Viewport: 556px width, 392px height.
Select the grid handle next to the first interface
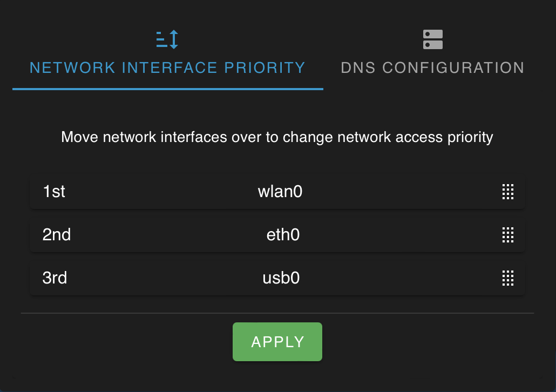[508, 192]
